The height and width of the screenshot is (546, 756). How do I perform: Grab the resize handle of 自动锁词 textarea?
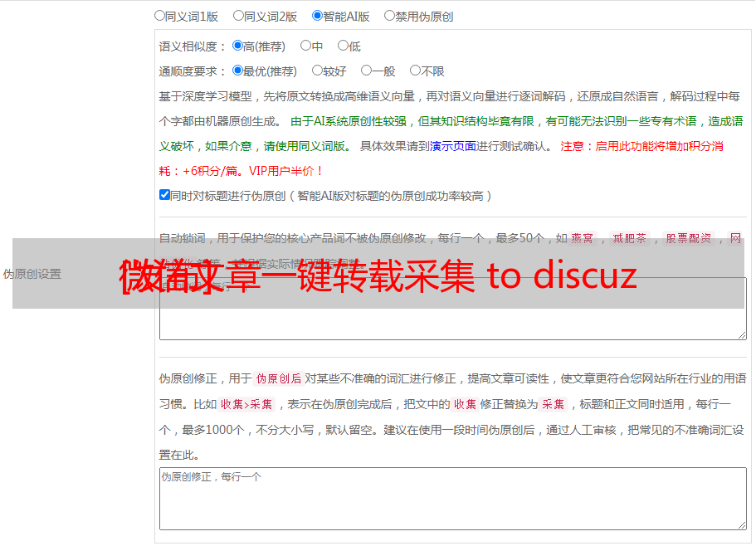click(x=742, y=335)
